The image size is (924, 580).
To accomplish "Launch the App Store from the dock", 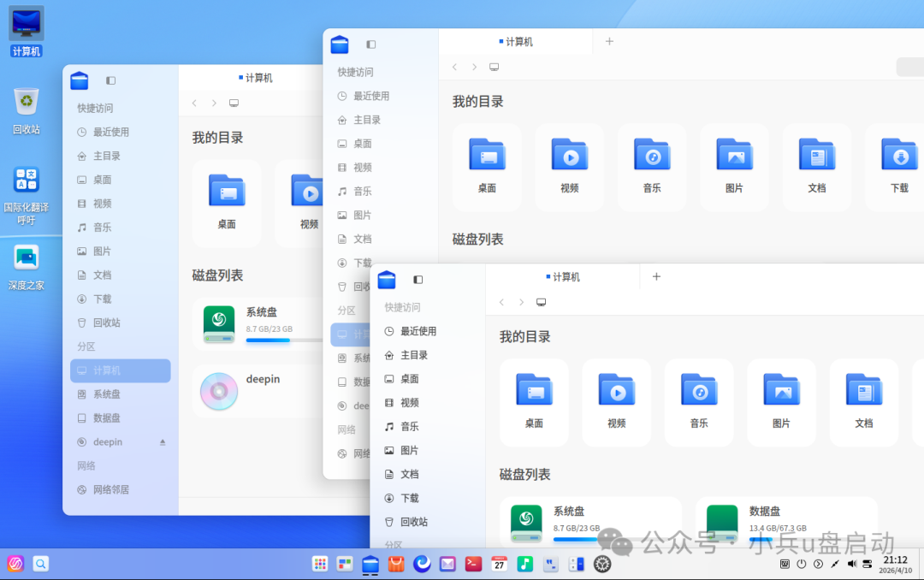I will click(x=398, y=564).
